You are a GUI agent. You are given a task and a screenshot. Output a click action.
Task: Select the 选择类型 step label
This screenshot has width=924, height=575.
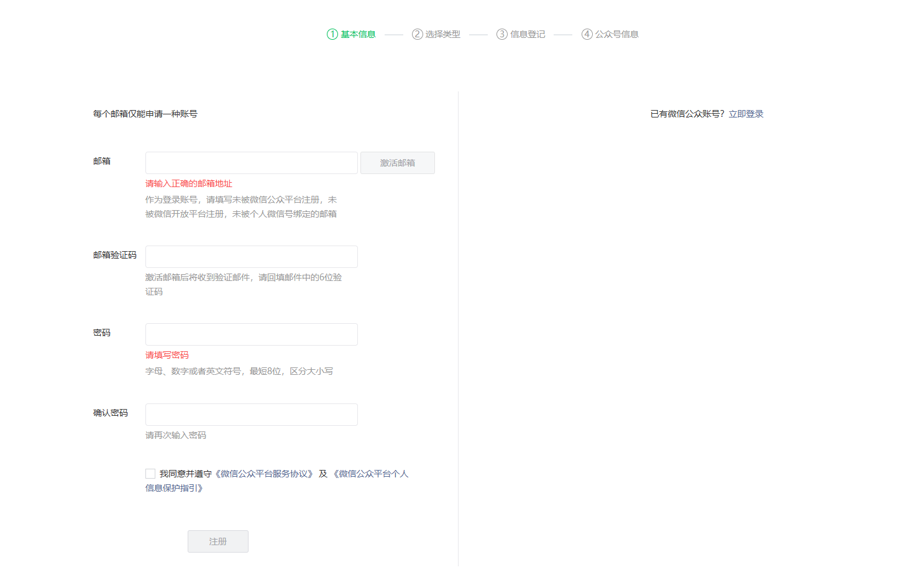442,34
